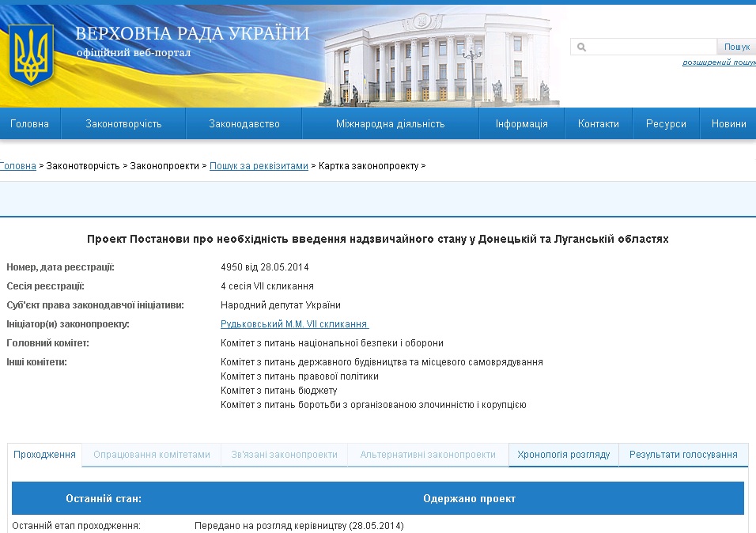The height and width of the screenshot is (533, 756).
Task: Open initiator link Рудьковський М.М. VII скликання
Action: pyautogui.click(x=295, y=324)
